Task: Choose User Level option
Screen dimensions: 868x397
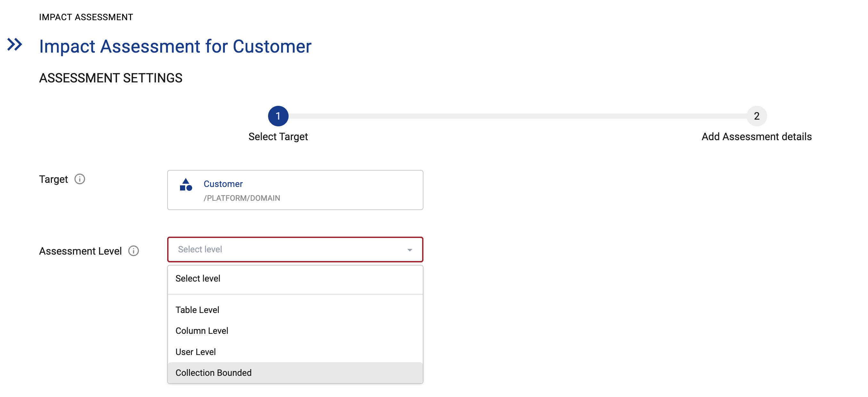Action: pos(195,352)
